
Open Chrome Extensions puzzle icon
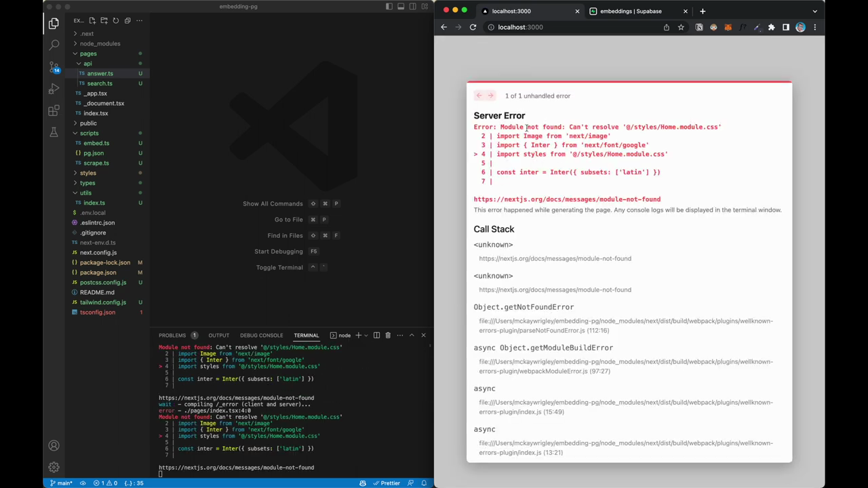(771, 27)
